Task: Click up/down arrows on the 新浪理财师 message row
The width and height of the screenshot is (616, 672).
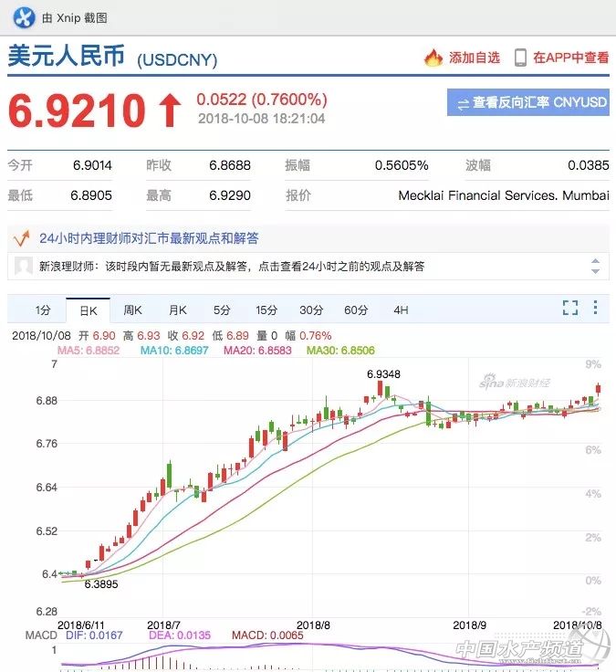Action: [x=596, y=267]
